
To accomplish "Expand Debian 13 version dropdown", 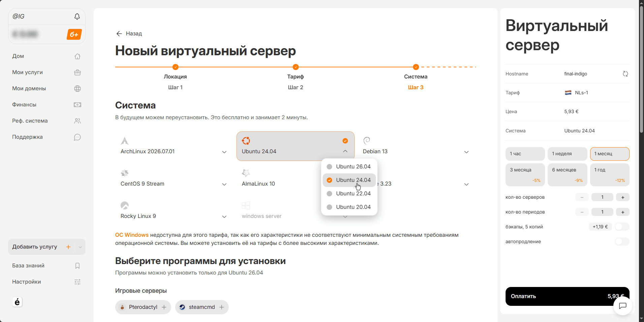I will [466, 152].
